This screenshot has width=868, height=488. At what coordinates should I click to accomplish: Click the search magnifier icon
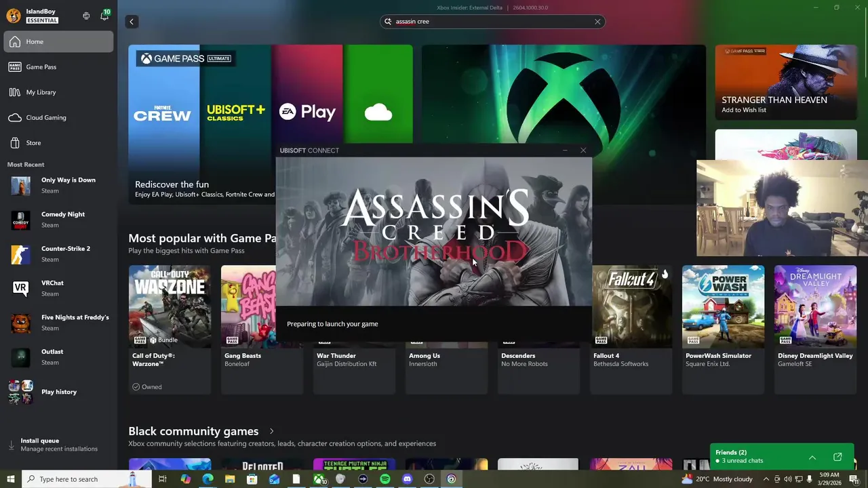[x=389, y=22]
